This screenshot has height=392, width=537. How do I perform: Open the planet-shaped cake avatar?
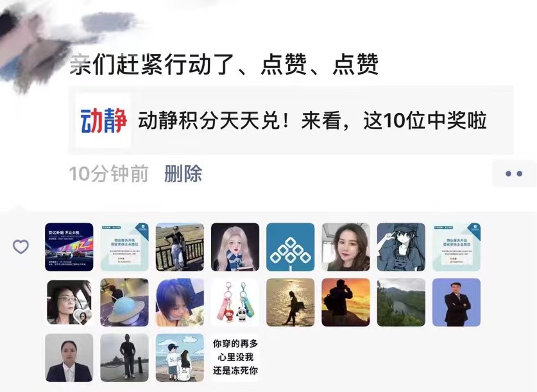tap(124, 302)
